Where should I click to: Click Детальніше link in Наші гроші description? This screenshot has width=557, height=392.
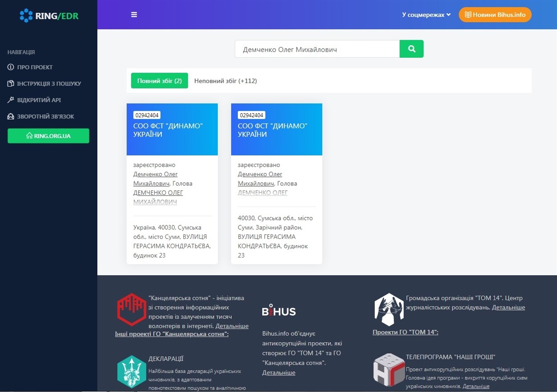tap(476, 386)
